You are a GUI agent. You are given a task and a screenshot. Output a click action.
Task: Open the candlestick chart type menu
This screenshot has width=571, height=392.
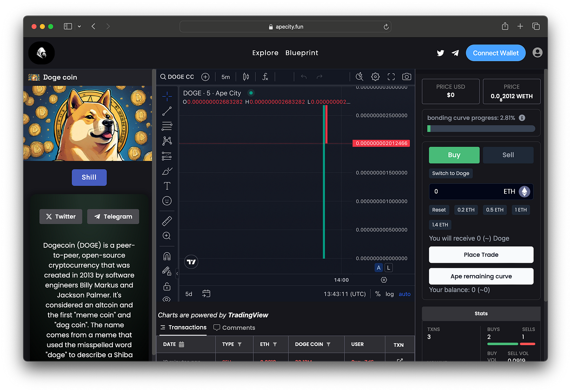point(246,77)
